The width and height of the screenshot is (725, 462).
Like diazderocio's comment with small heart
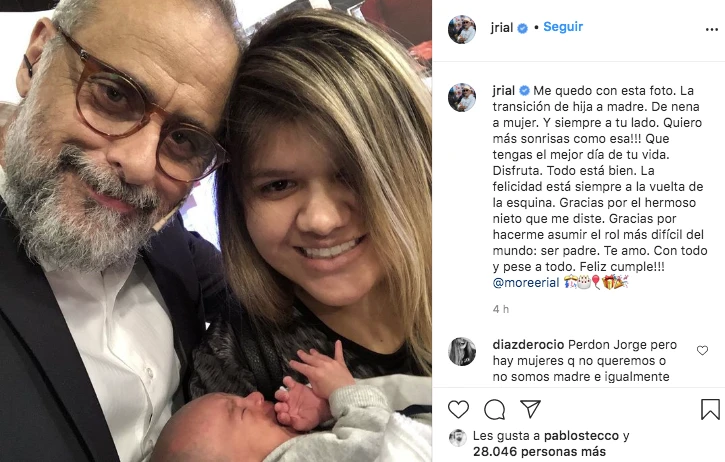coord(702,351)
